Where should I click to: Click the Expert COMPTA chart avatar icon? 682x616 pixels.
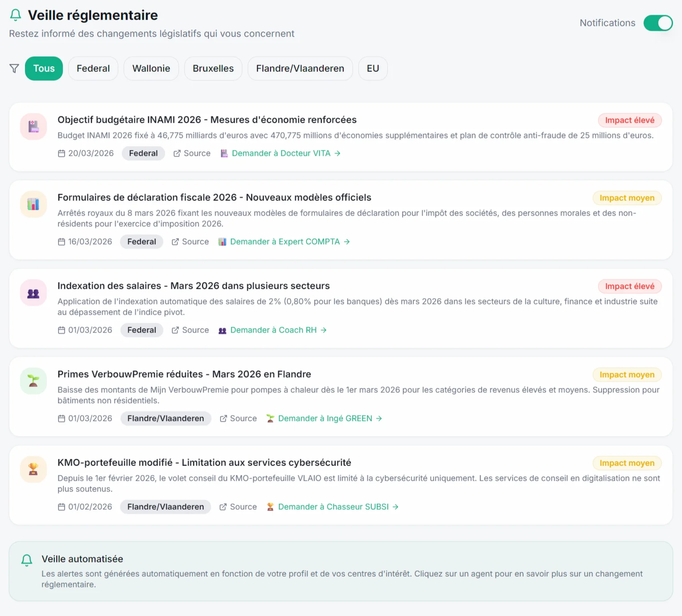pyautogui.click(x=33, y=204)
